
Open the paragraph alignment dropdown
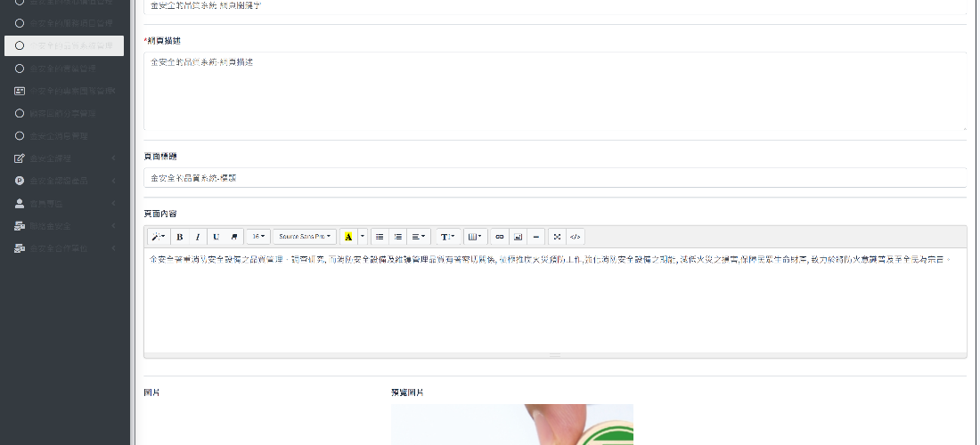(418, 237)
